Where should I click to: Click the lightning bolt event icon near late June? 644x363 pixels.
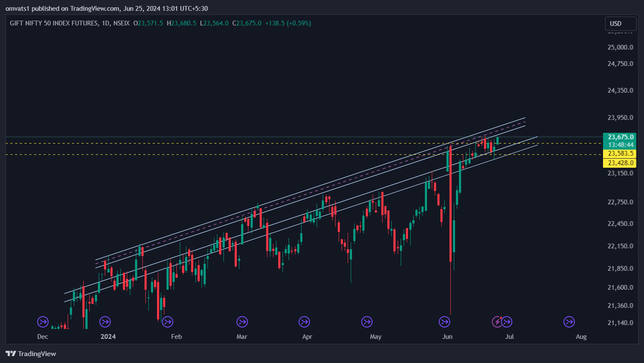[x=497, y=322]
